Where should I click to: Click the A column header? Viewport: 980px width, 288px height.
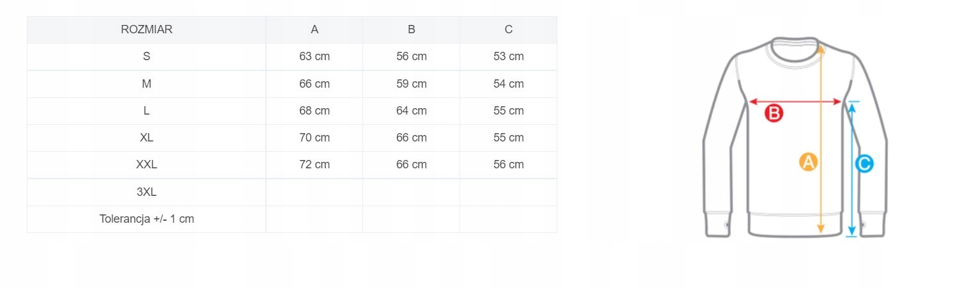(315, 29)
